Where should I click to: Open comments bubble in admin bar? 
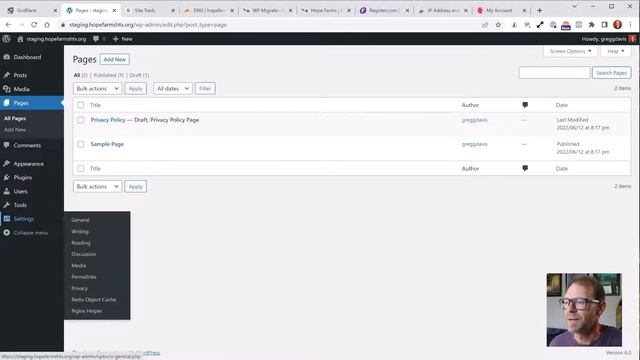click(99, 39)
